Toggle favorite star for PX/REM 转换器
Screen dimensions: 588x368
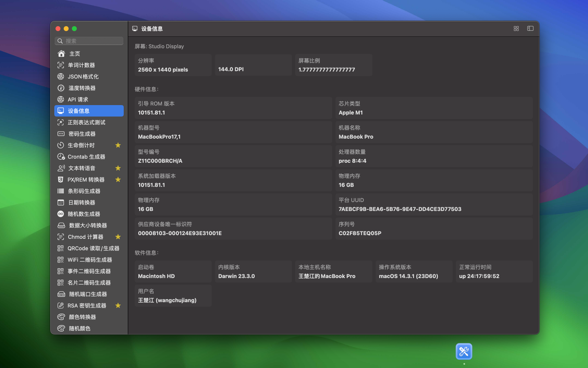click(118, 180)
